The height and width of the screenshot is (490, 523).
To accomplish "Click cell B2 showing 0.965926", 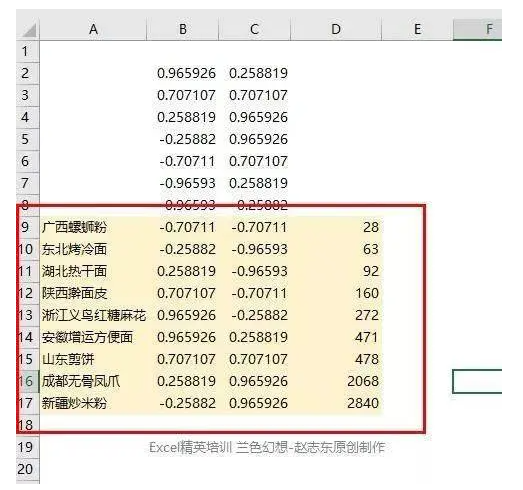I will click(182, 73).
